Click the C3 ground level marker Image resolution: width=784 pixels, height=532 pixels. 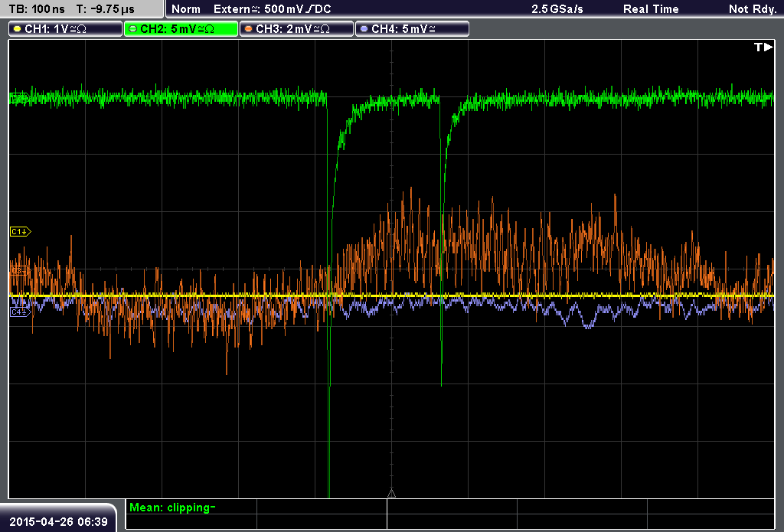(x=21, y=271)
